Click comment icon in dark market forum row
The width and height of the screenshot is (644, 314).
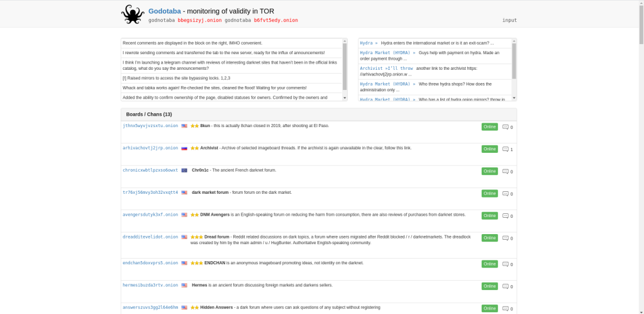(505, 194)
